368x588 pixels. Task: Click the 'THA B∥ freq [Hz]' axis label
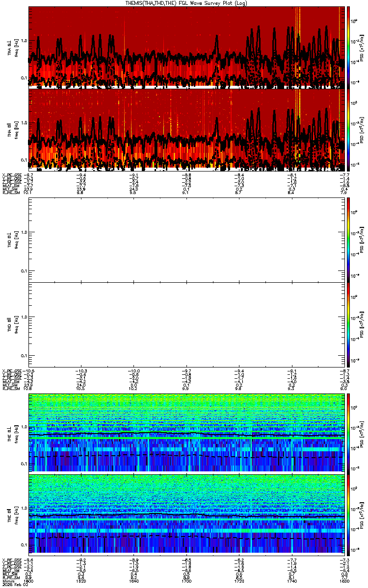(13, 129)
